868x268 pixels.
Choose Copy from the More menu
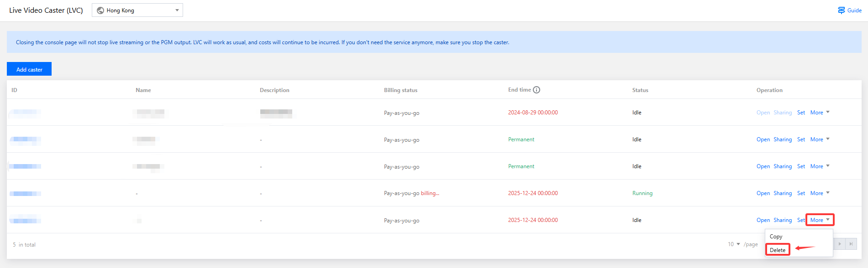coord(776,237)
